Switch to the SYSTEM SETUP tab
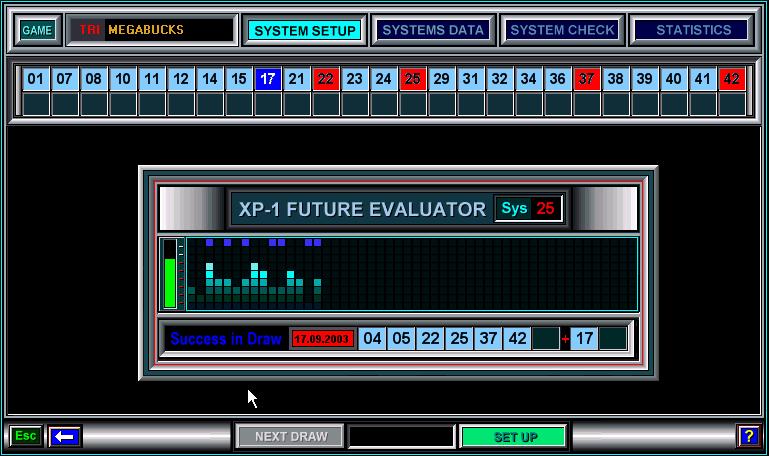This screenshot has width=769, height=456. tap(305, 30)
